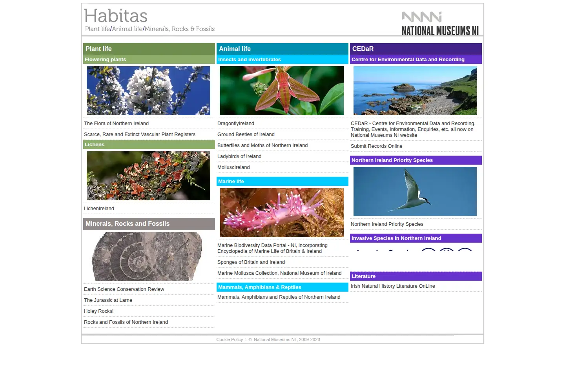
Task: Open the LichenIreland link
Action: pos(99,209)
